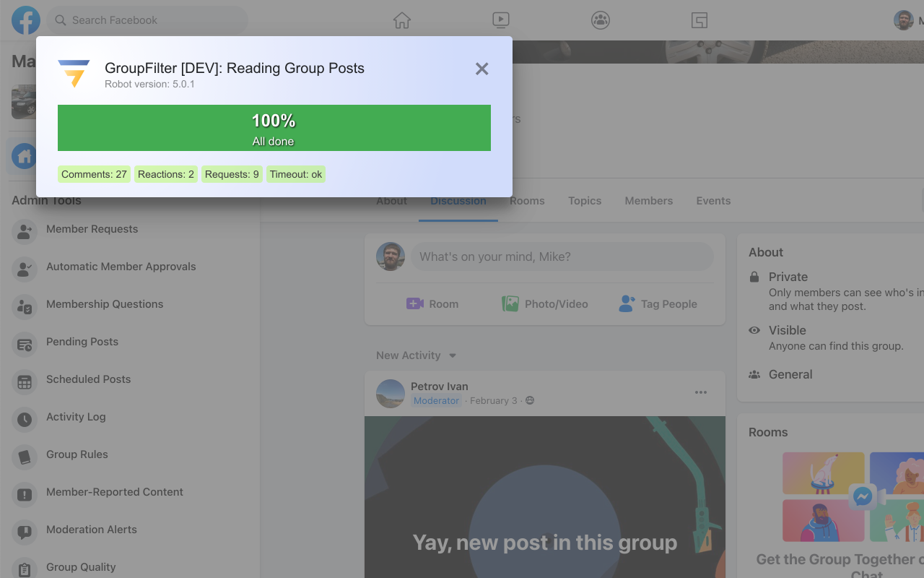
Task: Close the GroupFilter popup
Action: pos(481,69)
